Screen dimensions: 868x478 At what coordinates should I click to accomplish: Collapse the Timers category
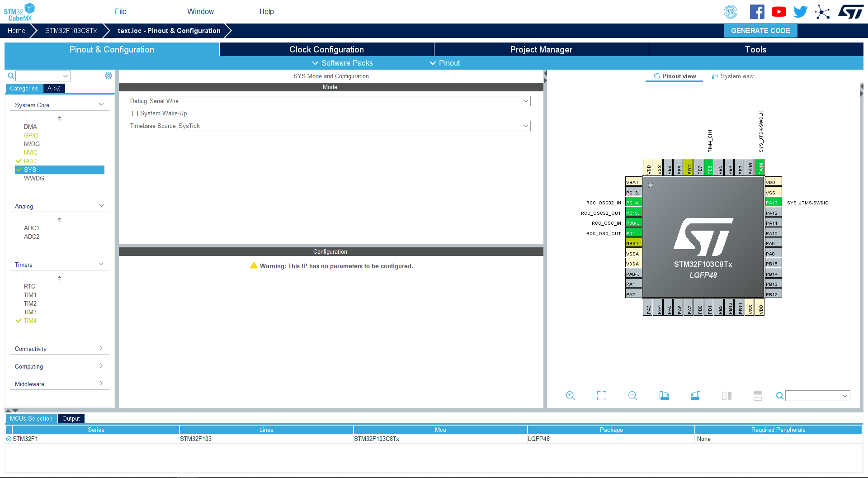(x=101, y=264)
